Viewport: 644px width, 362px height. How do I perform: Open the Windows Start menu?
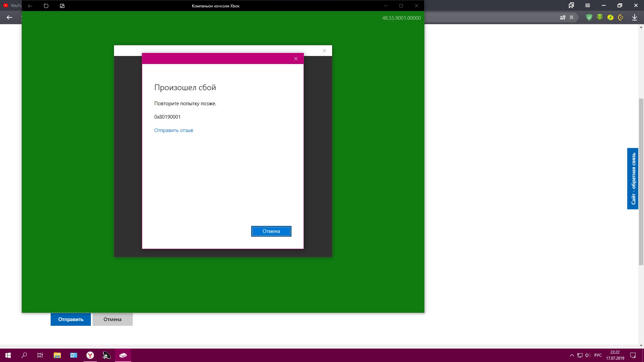tap(8, 355)
